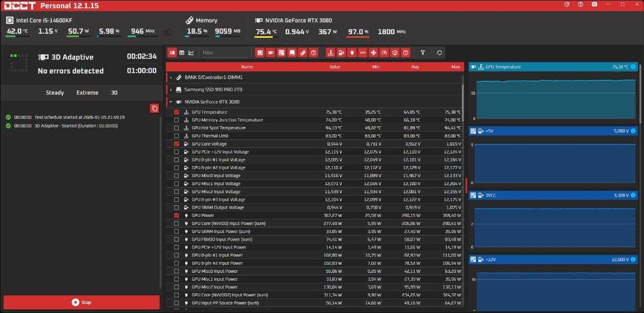
Task: Toggle the clock gauge sensor filter icon
Action: [384, 53]
